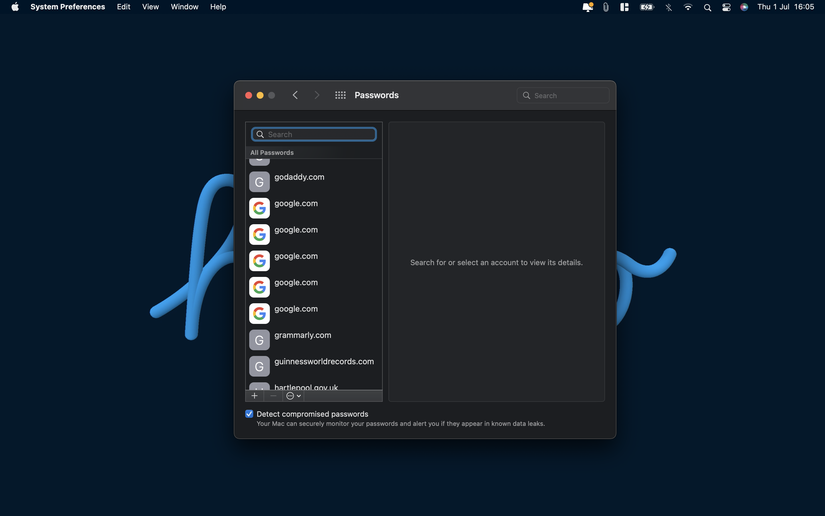
Task: Click the remove password minus button
Action: pyautogui.click(x=273, y=396)
